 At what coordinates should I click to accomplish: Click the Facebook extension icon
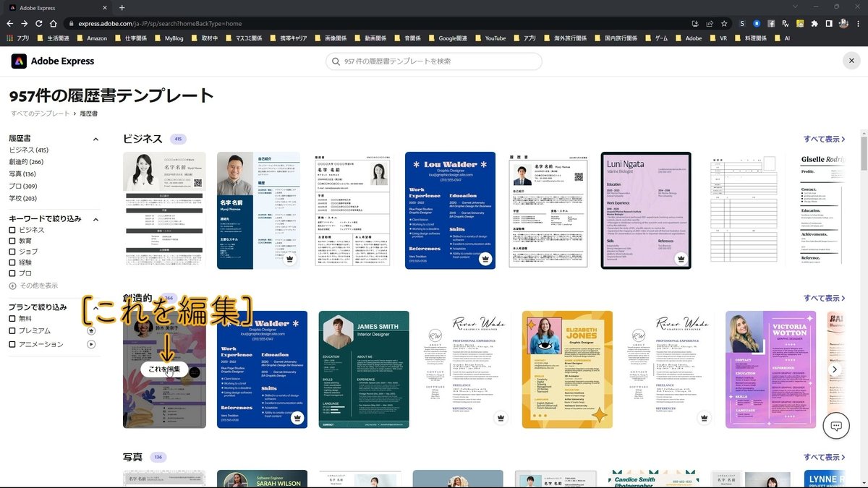(x=771, y=23)
